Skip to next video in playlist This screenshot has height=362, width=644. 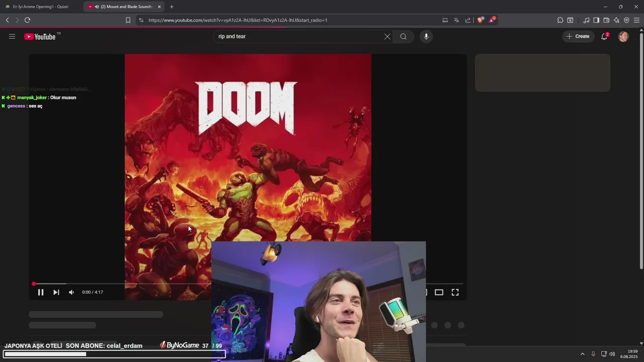[x=56, y=292]
